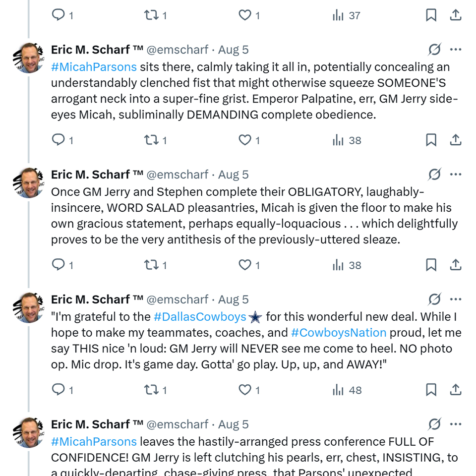476x476 pixels.
Task: Open Eric M. Scharf avatar on "WORD SALAD" tweet
Action: pos(29,182)
